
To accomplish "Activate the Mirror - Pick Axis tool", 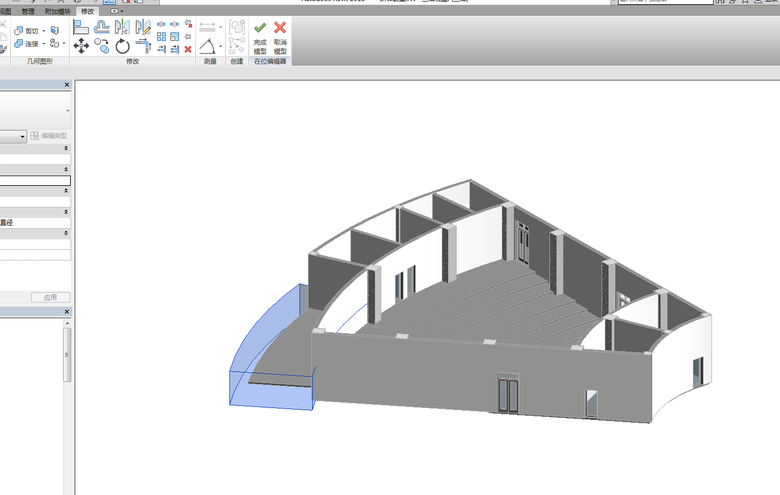I will click(122, 28).
